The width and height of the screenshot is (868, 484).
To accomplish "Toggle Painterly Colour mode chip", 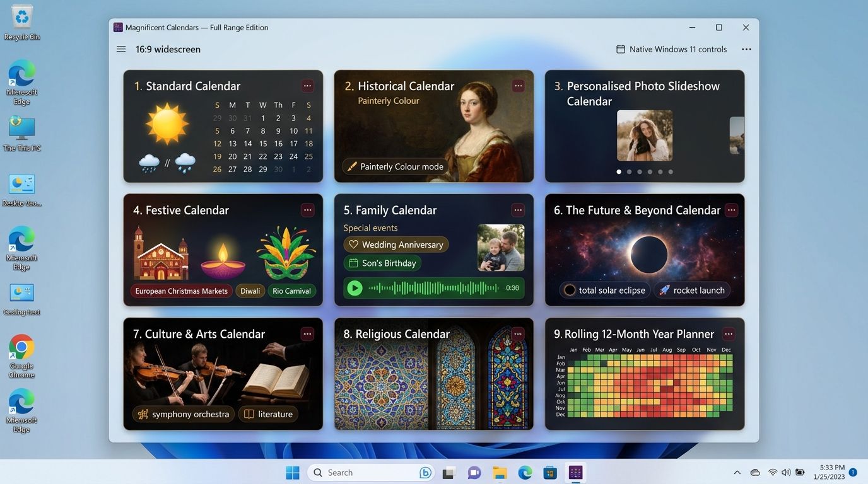I will click(x=396, y=166).
